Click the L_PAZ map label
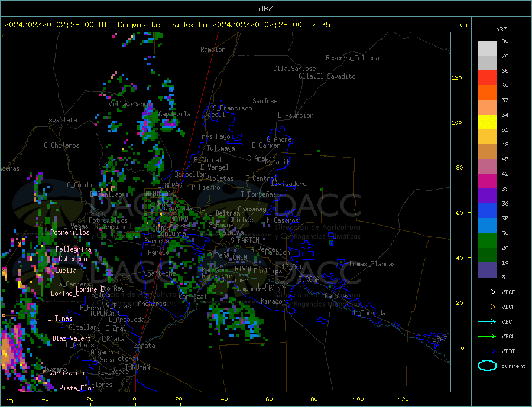532x407 pixels. (x=439, y=339)
